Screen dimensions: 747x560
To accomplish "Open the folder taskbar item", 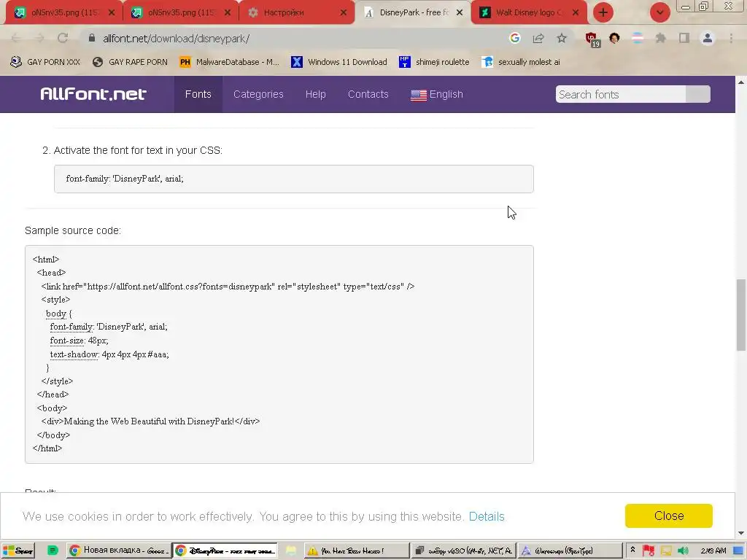I will click(290, 551).
